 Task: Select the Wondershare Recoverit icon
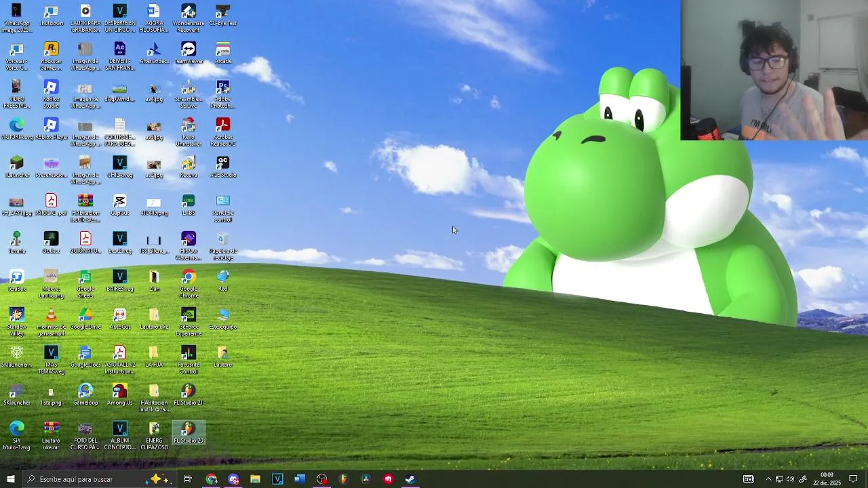tap(189, 18)
